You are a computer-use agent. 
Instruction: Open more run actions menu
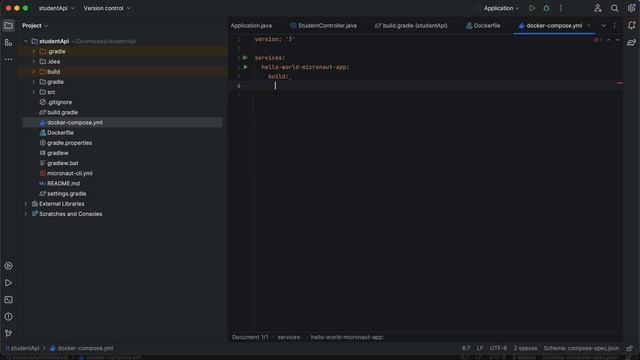561,8
